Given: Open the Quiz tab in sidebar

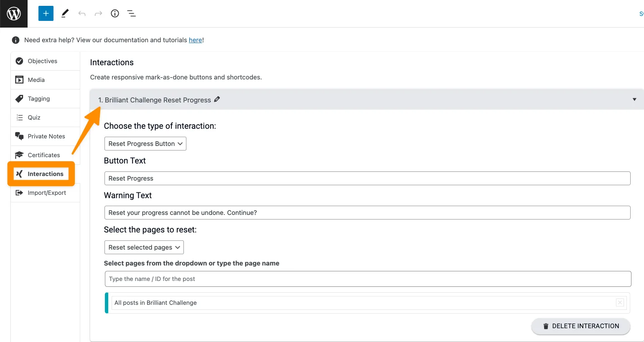Looking at the screenshot, I should pyautogui.click(x=34, y=117).
